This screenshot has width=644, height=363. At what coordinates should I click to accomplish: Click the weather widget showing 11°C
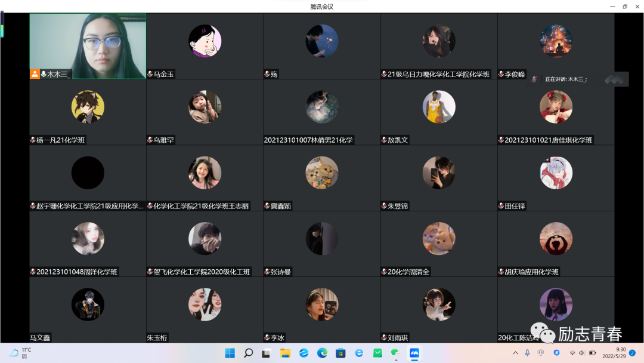20,353
